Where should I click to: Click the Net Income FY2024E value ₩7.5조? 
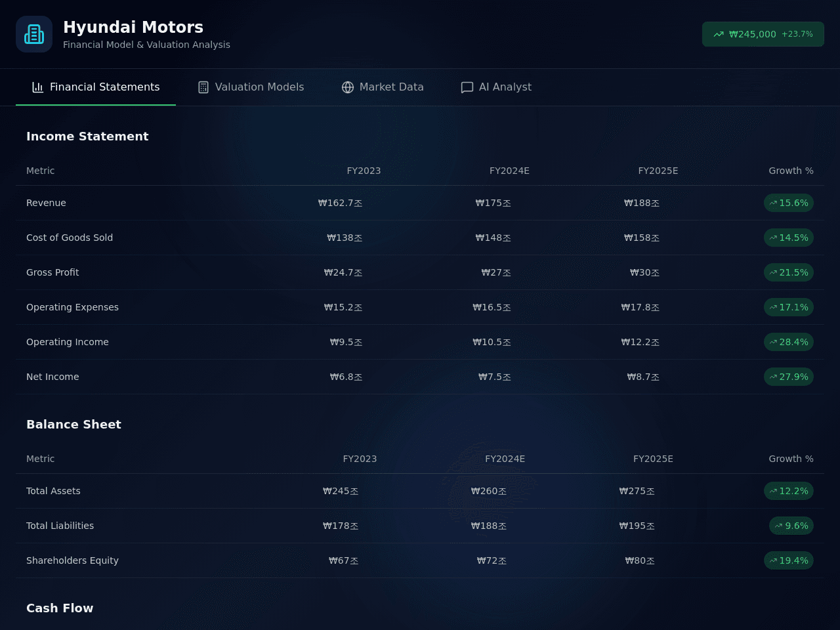(x=495, y=377)
